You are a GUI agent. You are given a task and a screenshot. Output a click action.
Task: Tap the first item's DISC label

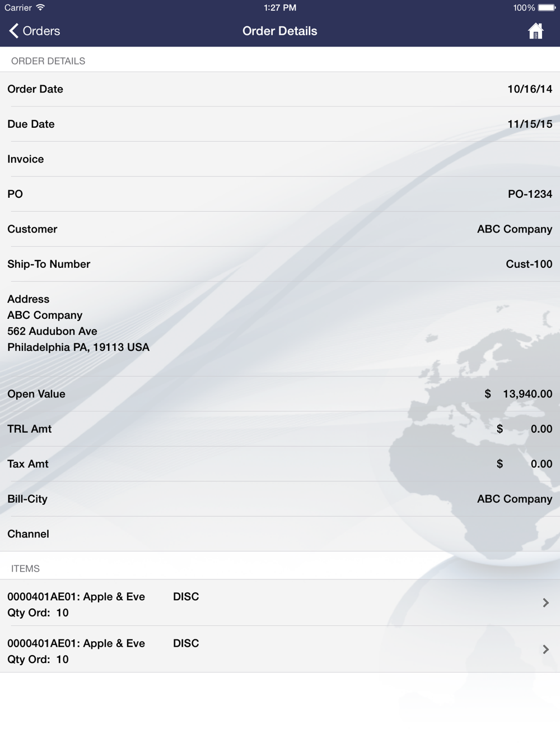point(186,597)
